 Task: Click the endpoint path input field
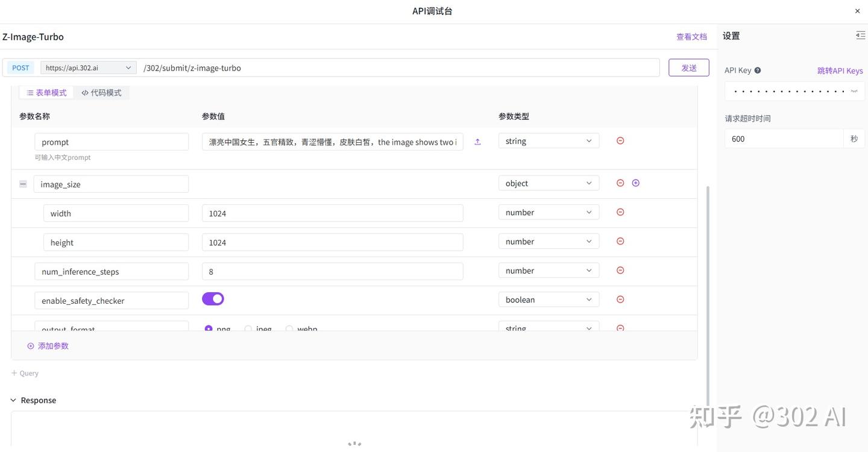click(399, 67)
